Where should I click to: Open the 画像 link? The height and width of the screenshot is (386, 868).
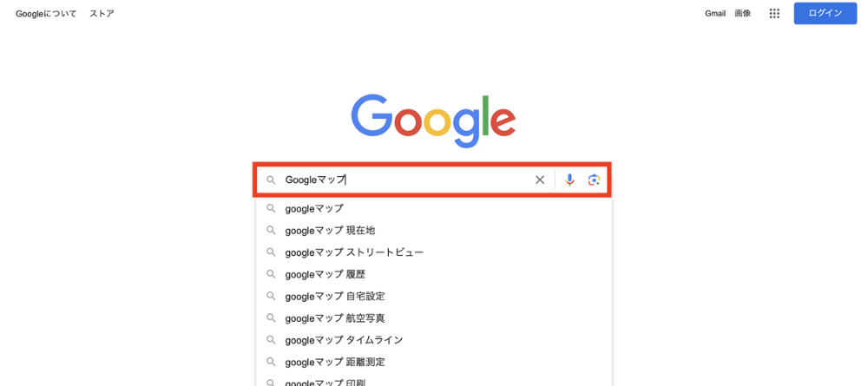[x=743, y=14]
